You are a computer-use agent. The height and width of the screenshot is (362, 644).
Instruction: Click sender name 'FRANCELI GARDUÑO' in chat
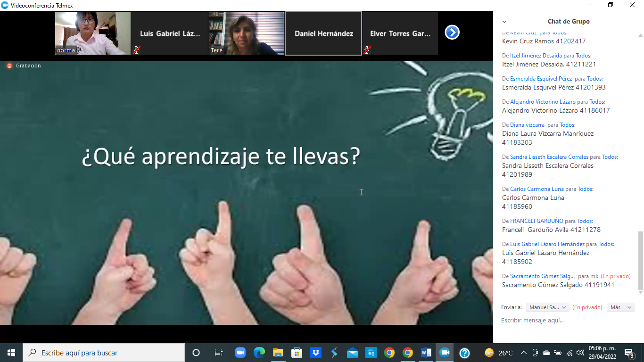click(x=537, y=221)
